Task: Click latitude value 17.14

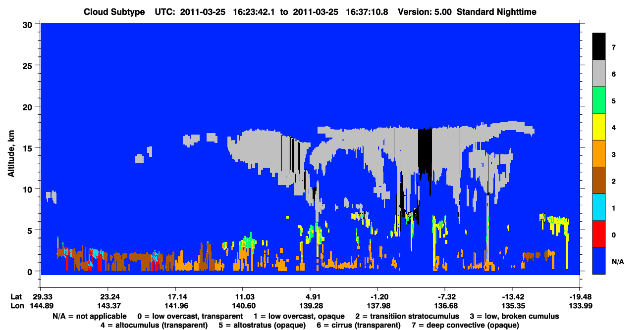Action: pos(175,297)
